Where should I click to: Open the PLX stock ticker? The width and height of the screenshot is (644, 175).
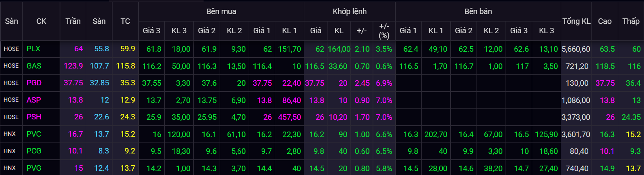click(x=33, y=49)
